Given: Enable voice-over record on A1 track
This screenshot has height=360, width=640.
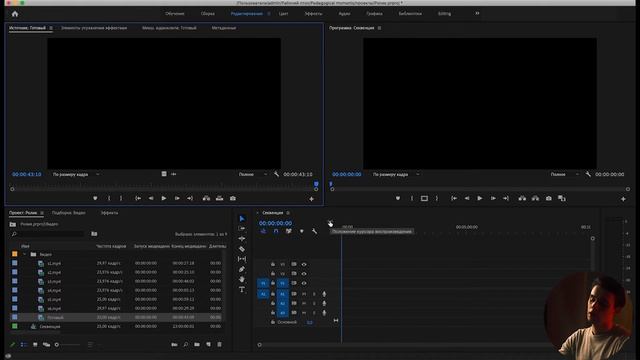Looking at the screenshot, I should (324, 294).
